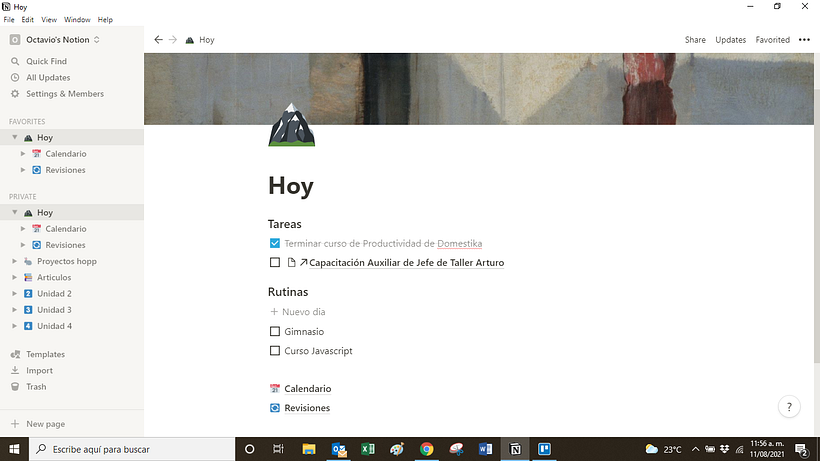
Task: Open the Trash in sidebar
Action: (x=36, y=387)
